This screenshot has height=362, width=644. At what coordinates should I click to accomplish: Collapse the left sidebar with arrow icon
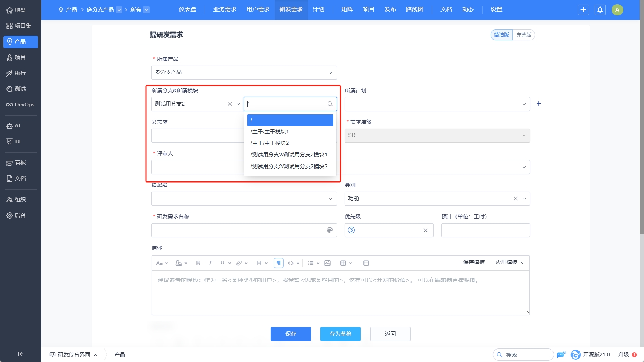(20, 354)
